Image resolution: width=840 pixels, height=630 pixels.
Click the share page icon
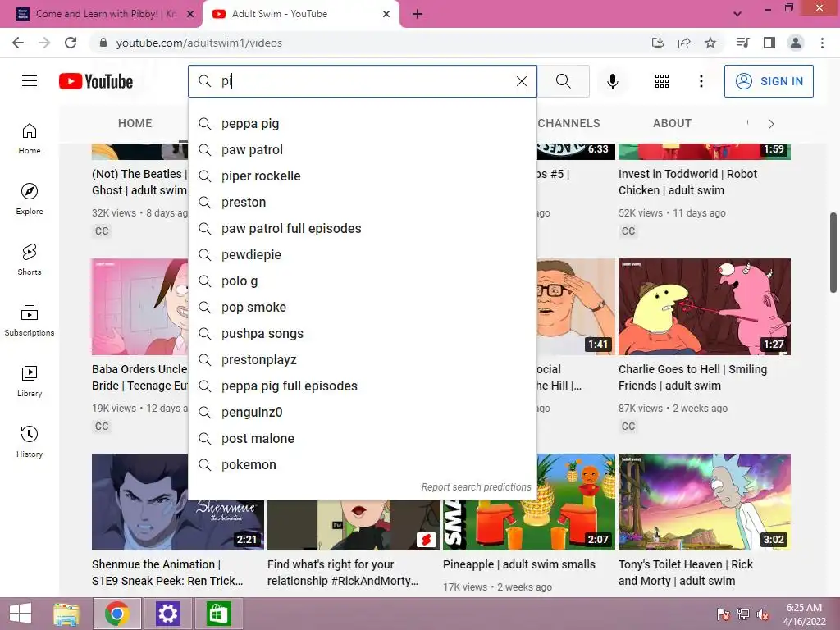[x=684, y=43]
